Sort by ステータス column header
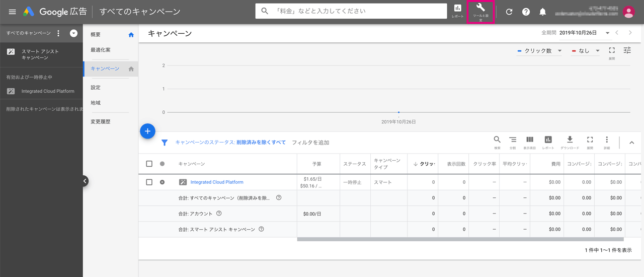This screenshot has width=644, height=277. click(355, 164)
